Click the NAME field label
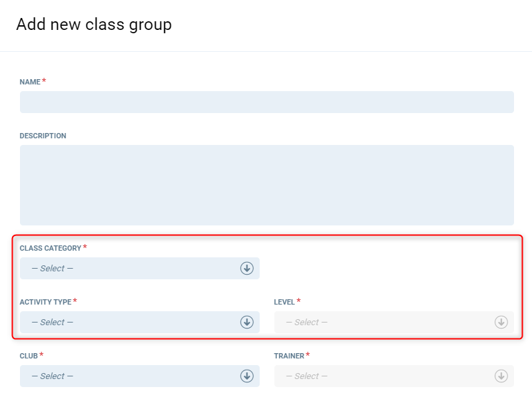The width and height of the screenshot is (532, 399). pos(30,82)
